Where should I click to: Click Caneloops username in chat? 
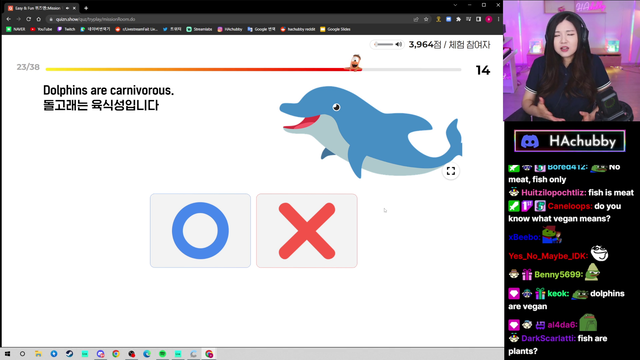point(569,206)
